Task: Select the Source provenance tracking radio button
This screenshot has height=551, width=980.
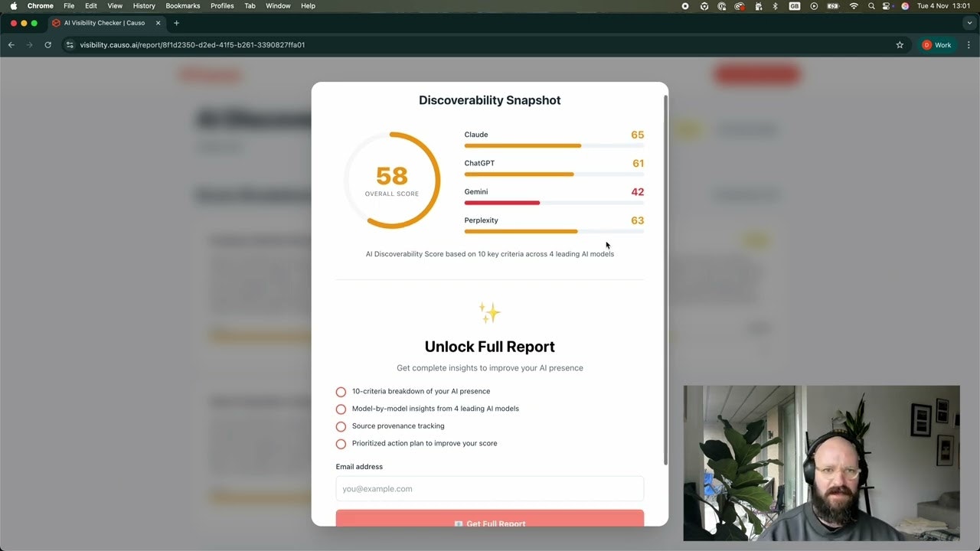Action: click(341, 426)
